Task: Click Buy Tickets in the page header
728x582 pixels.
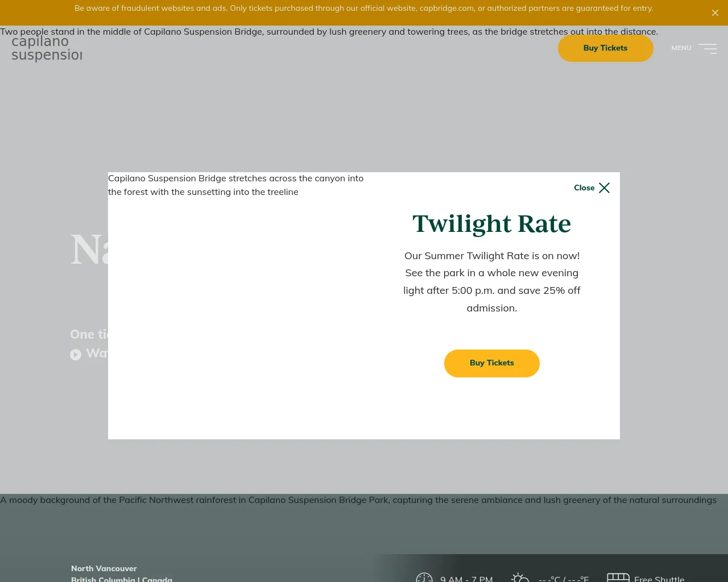Action: pos(605,48)
